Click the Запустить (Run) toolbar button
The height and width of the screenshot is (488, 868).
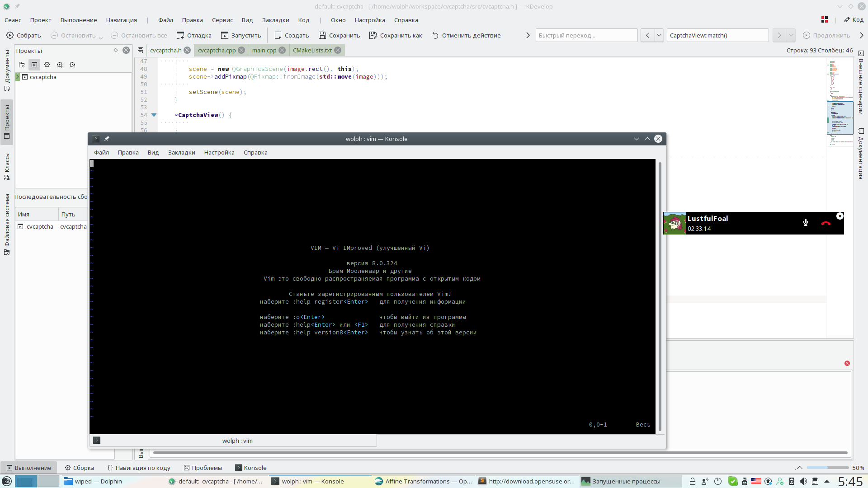point(241,35)
